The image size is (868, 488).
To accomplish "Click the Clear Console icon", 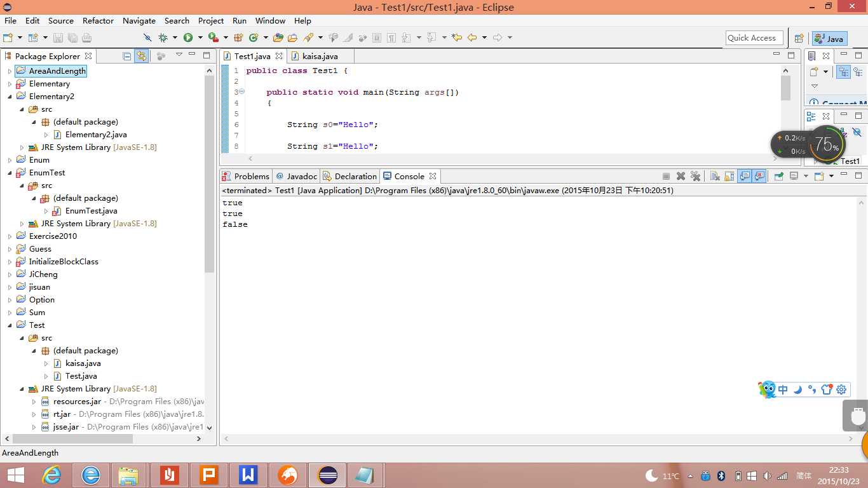I will point(715,176).
